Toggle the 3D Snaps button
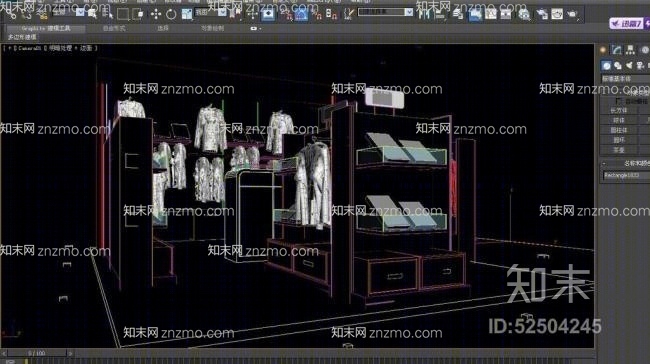The width and height of the screenshot is (650, 364). point(286,15)
